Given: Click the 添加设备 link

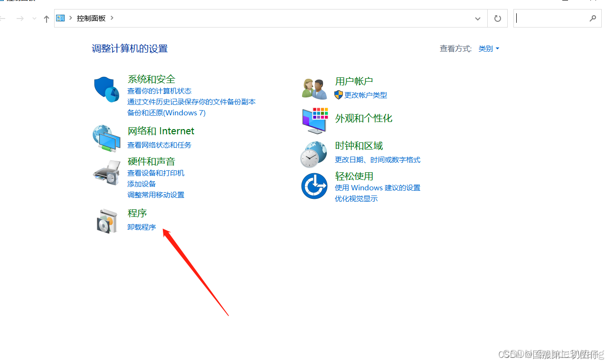Looking at the screenshot, I should 142,184.
